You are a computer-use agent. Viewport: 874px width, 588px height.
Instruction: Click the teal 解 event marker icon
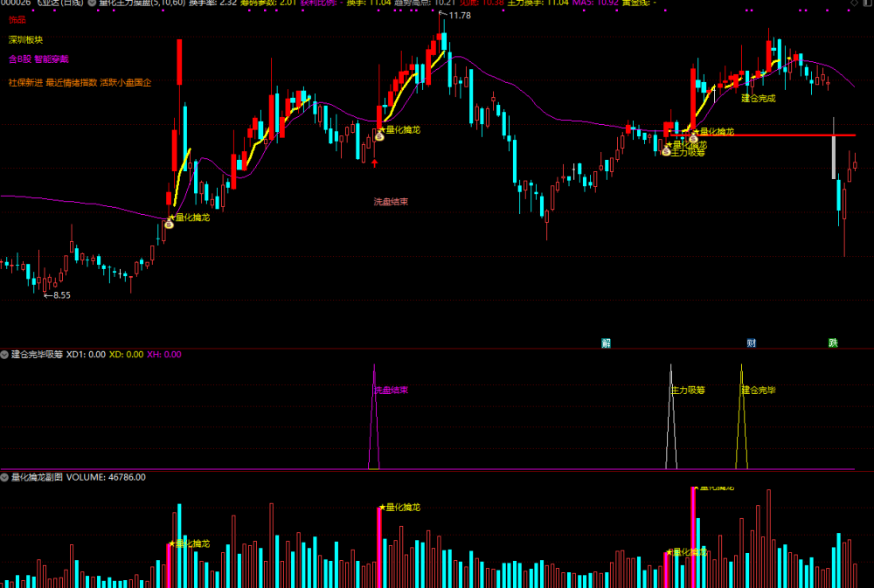coord(606,342)
